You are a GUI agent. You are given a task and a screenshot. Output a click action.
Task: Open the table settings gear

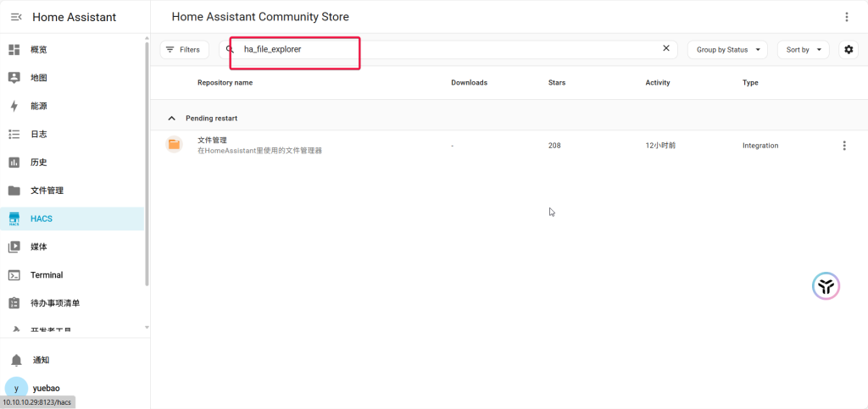click(x=849, y=50)
